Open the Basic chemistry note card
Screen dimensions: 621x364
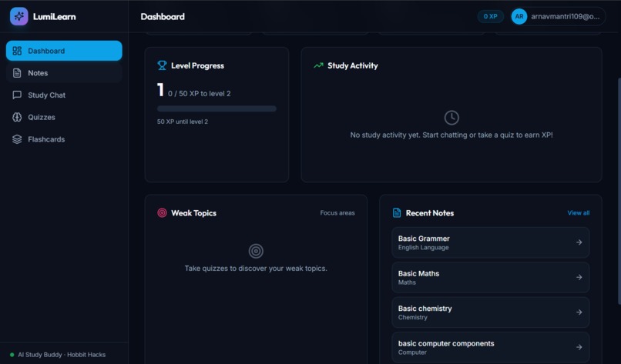pyautogui.click(x=491, y=312)
